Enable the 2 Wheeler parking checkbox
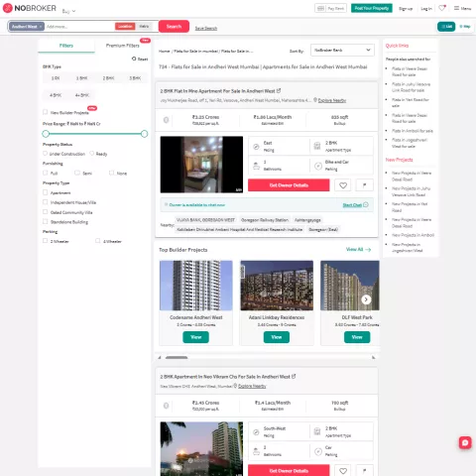This screenshot has width=476, height=476. click(x=46, y=241)
